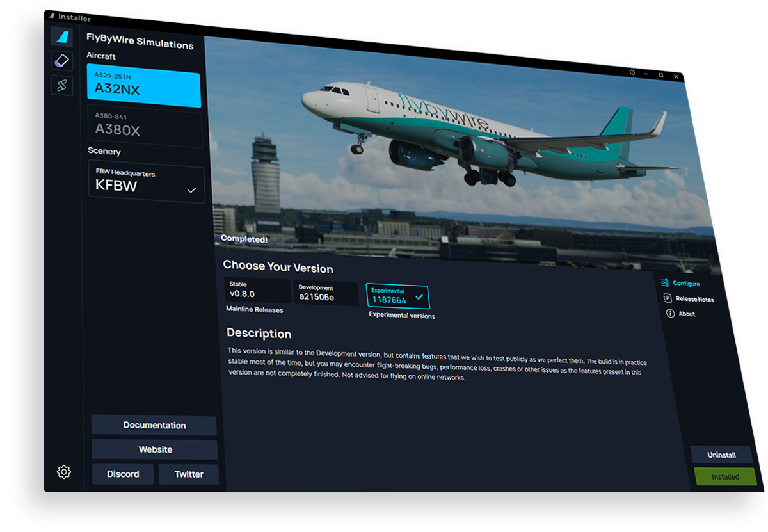Image resolution: width=768 pixels, height=532 pixels.
Task: Click the green Installed button
Action: click(x=725, y=477)
